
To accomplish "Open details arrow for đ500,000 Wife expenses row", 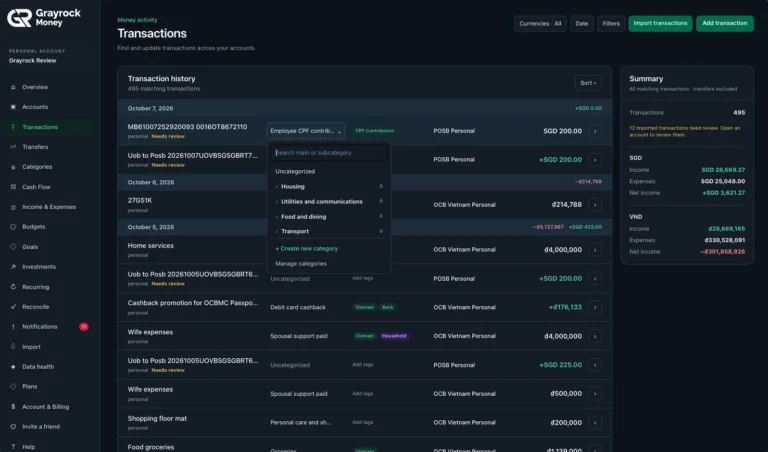I will [x=595, y=394].
